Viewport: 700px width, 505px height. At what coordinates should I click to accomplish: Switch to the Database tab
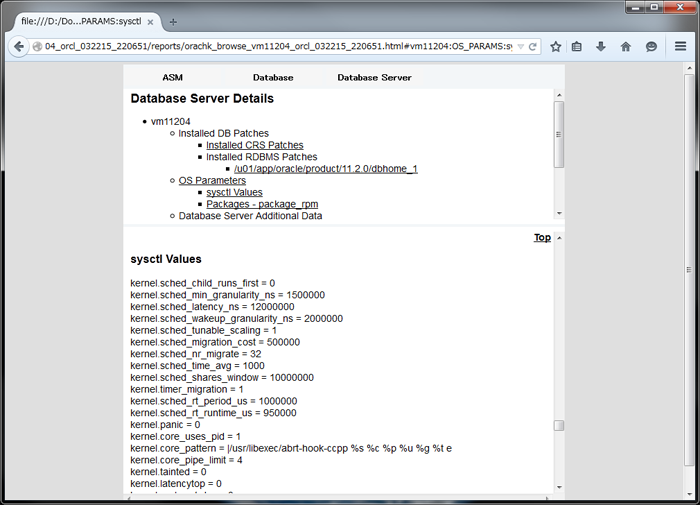click(x=273, y=77)
